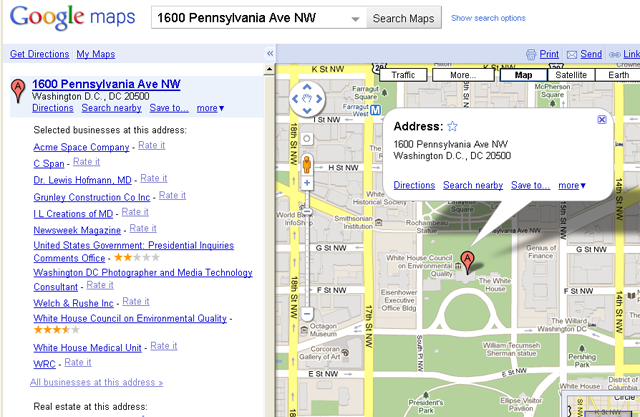Click Search nearby in the results panel
640x417 pixels.
pyautogui.click(x=111, y=108)
